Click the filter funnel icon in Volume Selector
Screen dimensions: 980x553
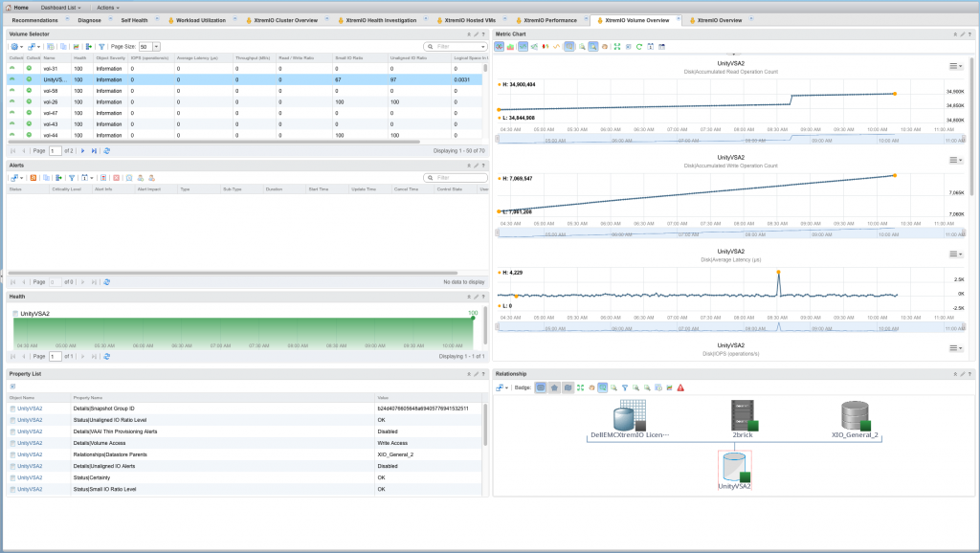(x=101, y=46)
